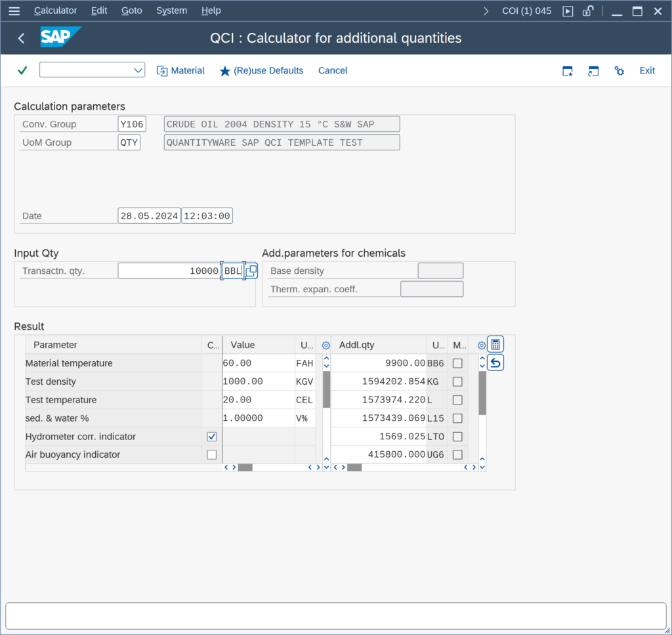Click the green checkmark confirm icon

22,70
